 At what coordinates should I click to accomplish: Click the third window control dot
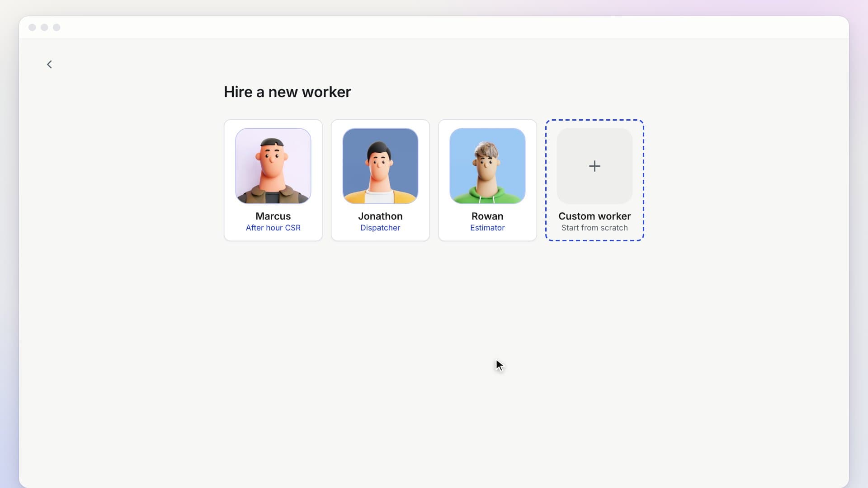point(57,28)
